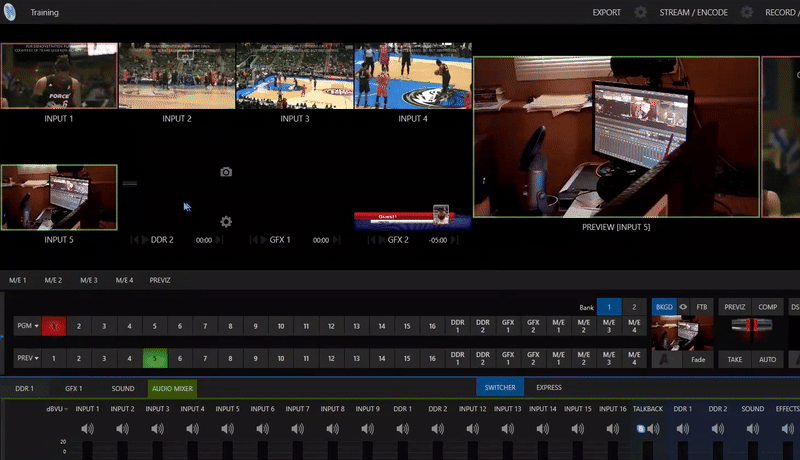Select Bank 2 in switcher
The width and height of the screenshot is (800, 460).
[x=634, y=307]
